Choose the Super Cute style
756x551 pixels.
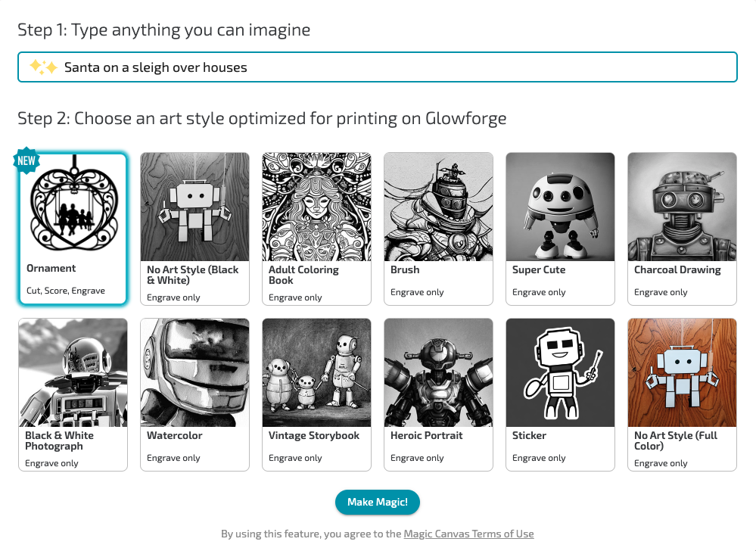(x=560, y=207)
